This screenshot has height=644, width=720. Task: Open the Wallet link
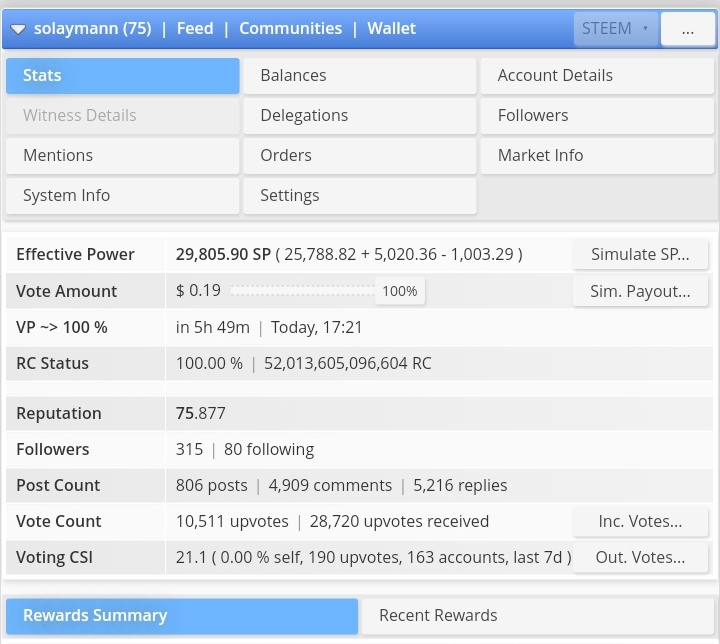(x=392, y=28)
